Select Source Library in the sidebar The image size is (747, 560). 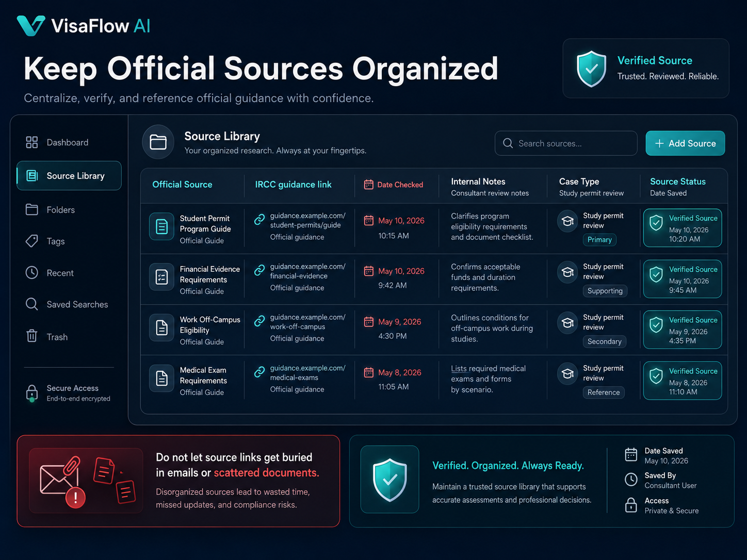pyautogui.click(x=69, y=176)
